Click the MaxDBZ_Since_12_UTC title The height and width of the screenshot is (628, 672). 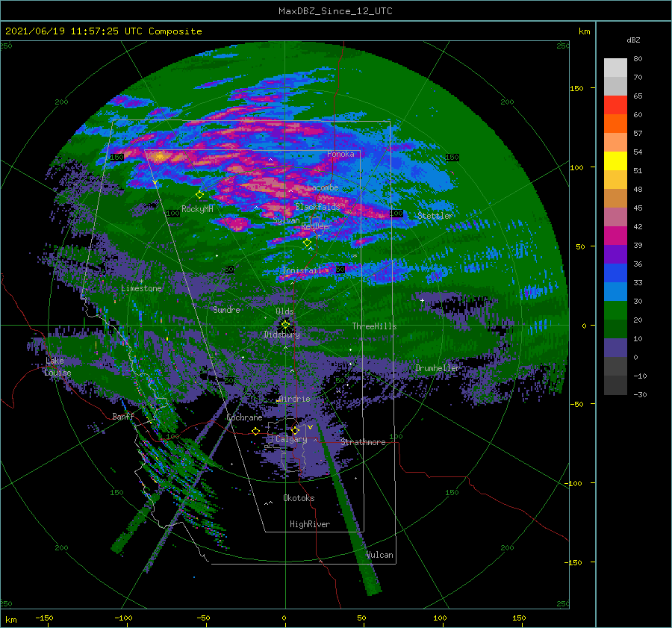[335, 11]
